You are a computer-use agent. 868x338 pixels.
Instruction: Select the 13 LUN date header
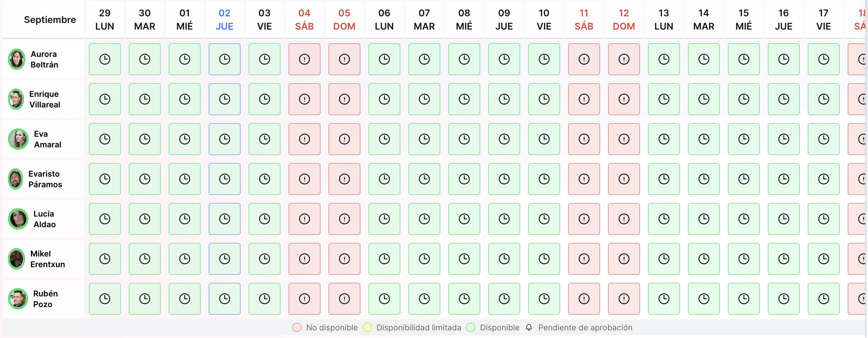(663, 20)
